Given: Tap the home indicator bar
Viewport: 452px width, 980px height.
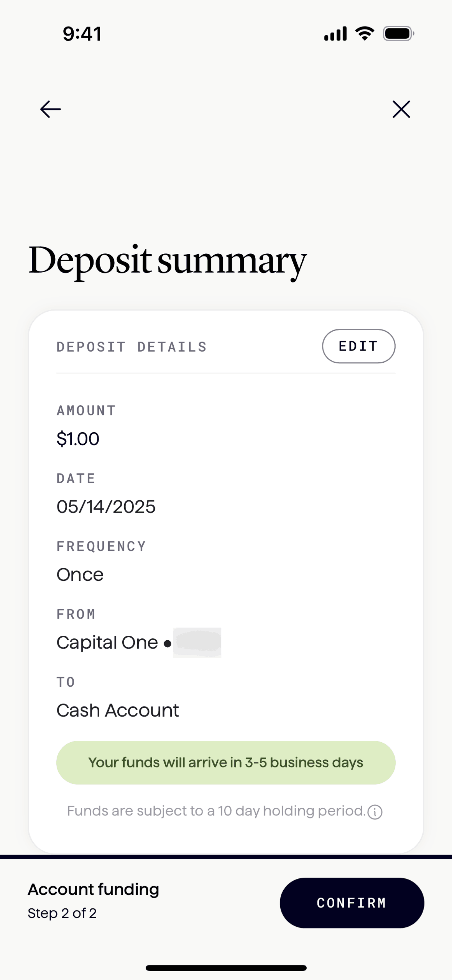Looking at the screenshot, I should [226, 968].
